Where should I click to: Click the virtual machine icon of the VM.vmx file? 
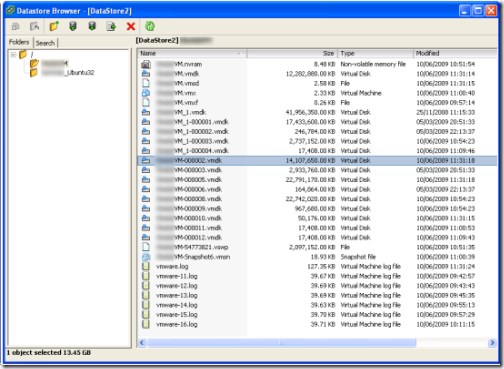(146, 93)
